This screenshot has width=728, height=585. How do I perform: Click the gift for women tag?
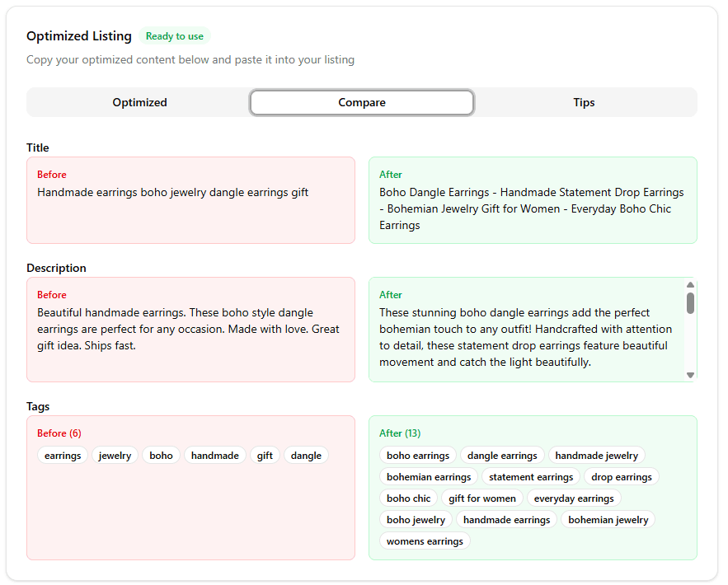coord(481,498)
